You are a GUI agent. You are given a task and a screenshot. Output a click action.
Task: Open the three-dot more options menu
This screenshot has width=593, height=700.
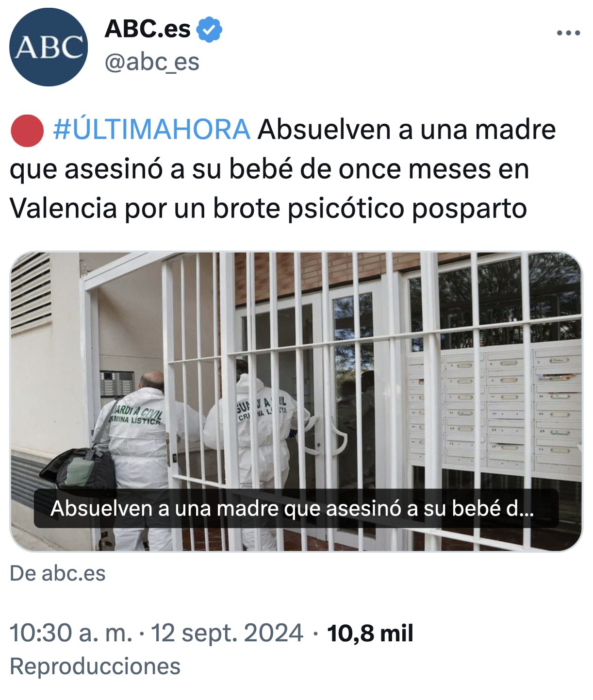568,33
